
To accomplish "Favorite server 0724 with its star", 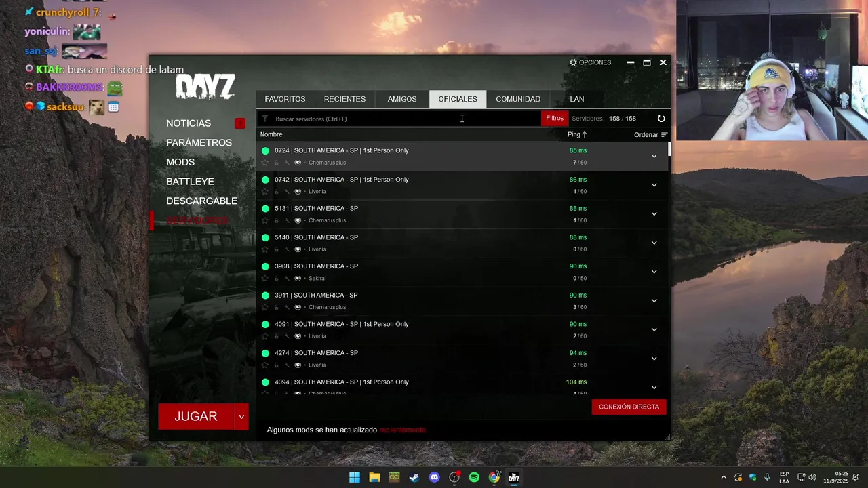I will point(265,163).
